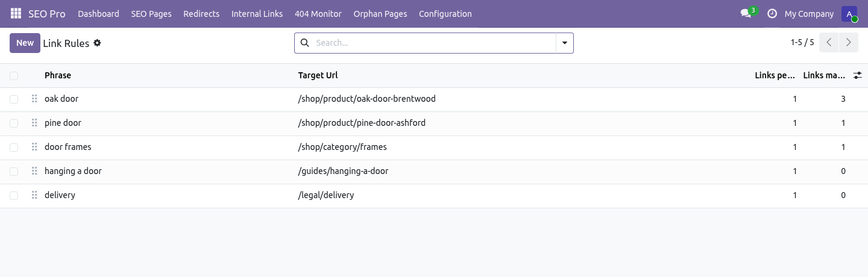Click links made value 3 for oak door
This screenshot has width=868, height=277.
pyautogui.click(x=843, y=99)
